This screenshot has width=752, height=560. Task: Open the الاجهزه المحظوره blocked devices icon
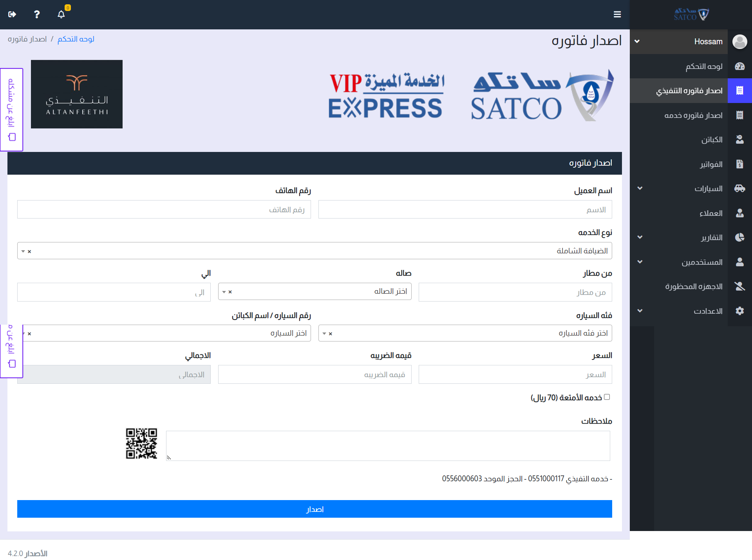point(740,286)
